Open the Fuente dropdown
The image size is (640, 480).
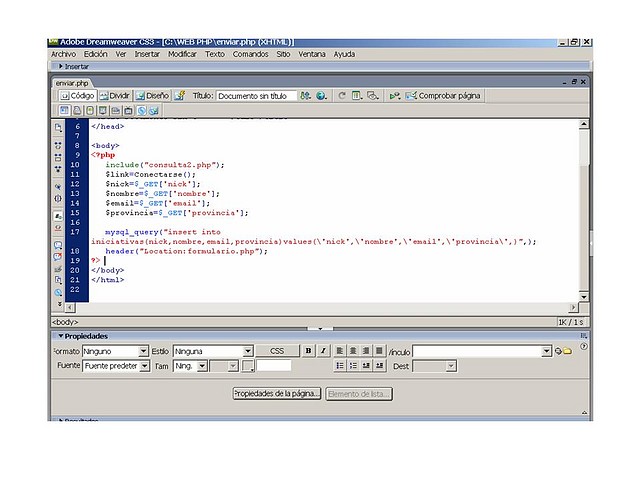coord(116,366)
